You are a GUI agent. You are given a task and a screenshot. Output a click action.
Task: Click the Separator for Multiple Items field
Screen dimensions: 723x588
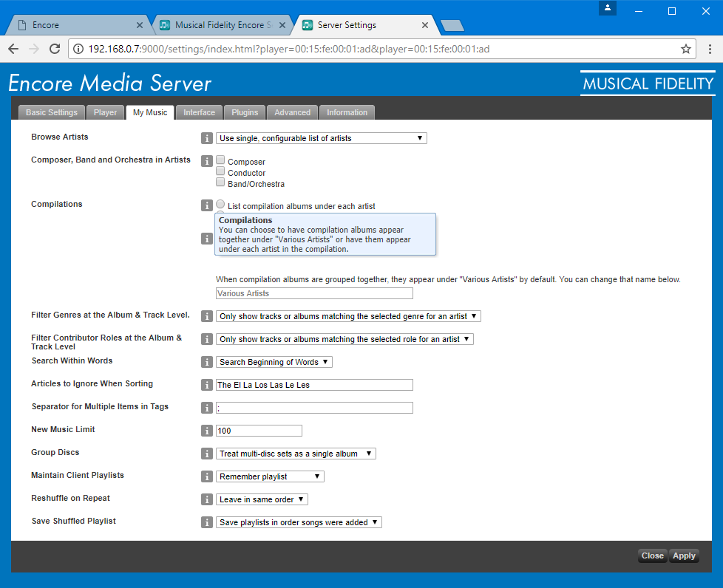(x=314, y=408)
